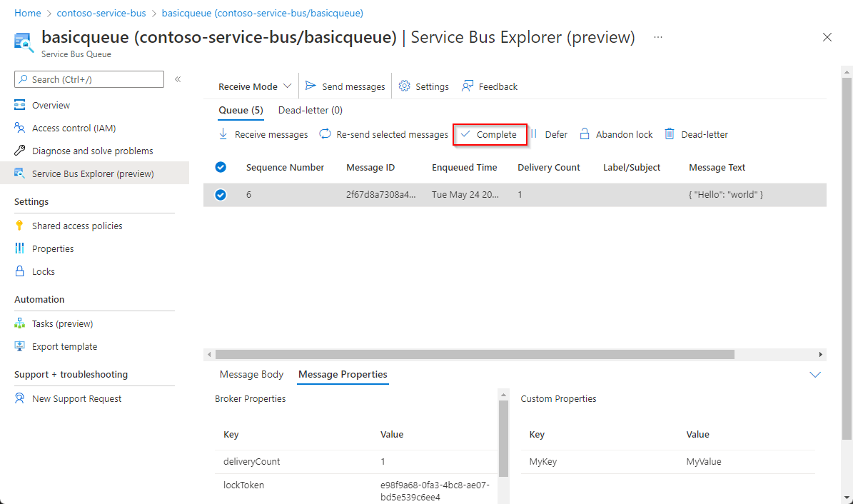Open the Receive Mode dropdown
Screen dimensions: 853x504
click(253, 86)
